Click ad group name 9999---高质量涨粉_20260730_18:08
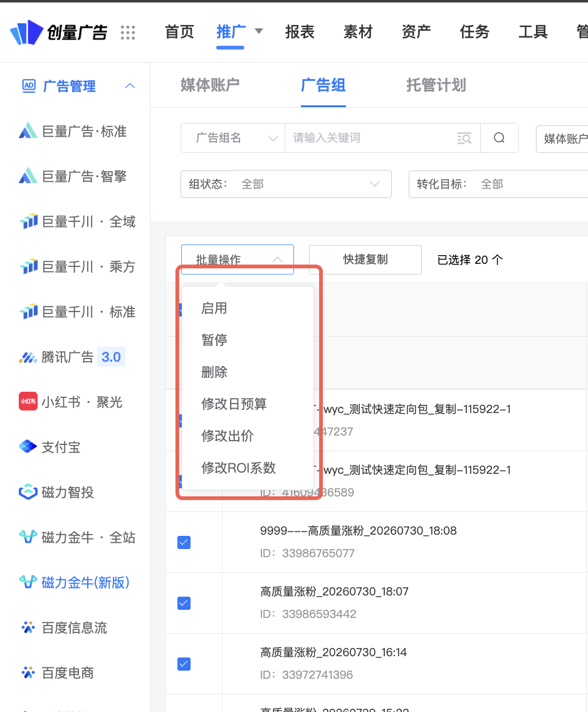588x712 pixels. click(358, 531)
